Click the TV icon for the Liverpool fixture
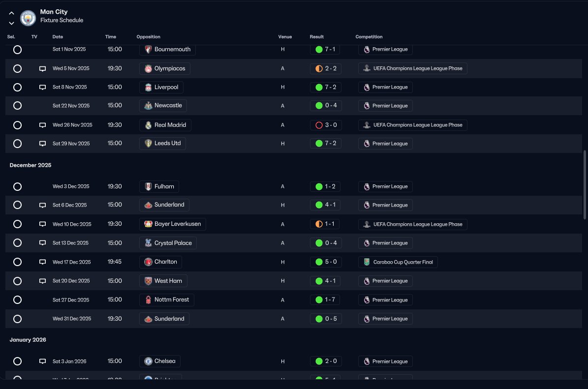This screenshot has height=389, width=588. click(42, 88)
